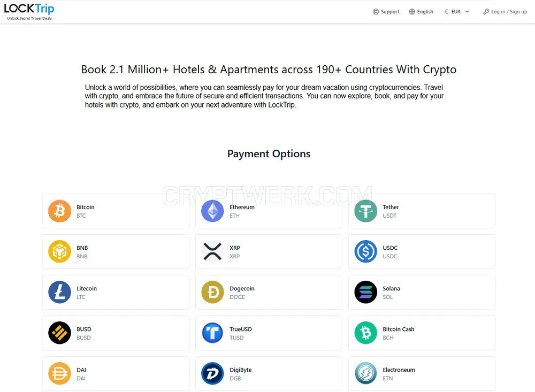This screenshot has width=535, height=392.
Task: Click the Dogecoin gold D icon
Action: click(212, 293)
